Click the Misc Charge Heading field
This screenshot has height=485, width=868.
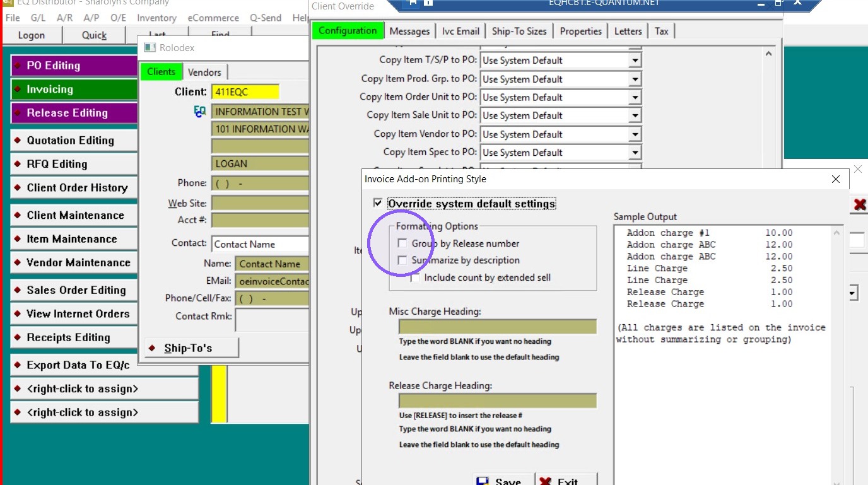(497, 327)
